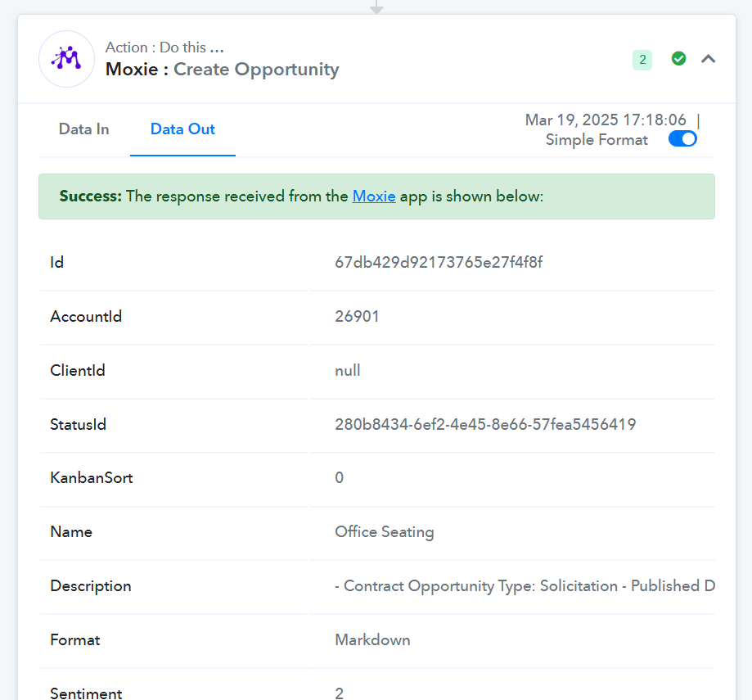Click the Moxie app logo icon
752x700 pixels.
(66, 59)
